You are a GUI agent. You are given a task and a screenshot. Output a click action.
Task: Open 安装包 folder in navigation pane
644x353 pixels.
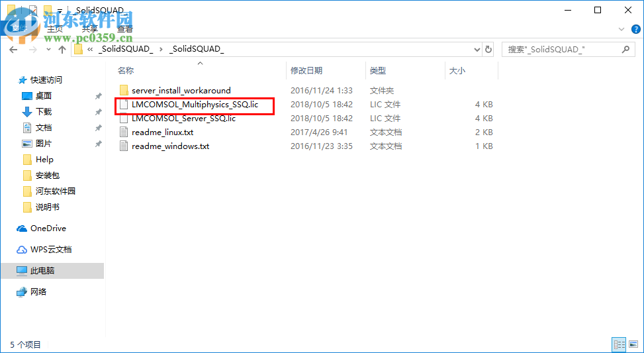pyautogui.click(x=48, y=176)
